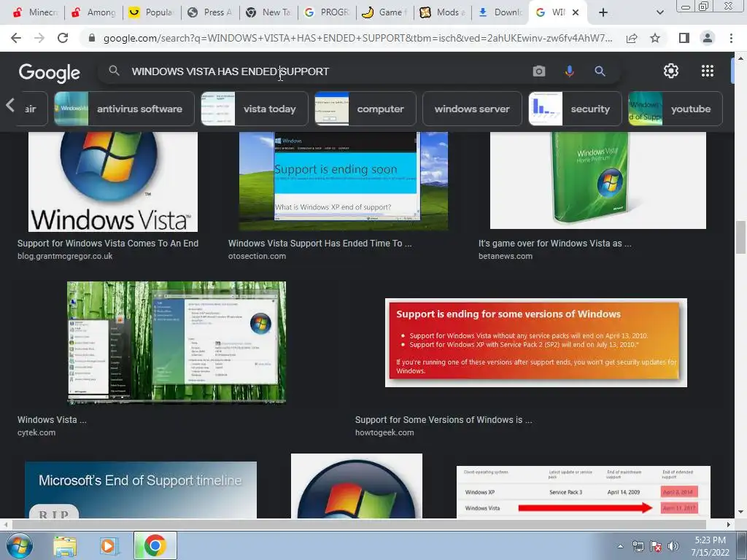
Task: Reload the current page
Action: pyautogui.click(x=63, y=38)
